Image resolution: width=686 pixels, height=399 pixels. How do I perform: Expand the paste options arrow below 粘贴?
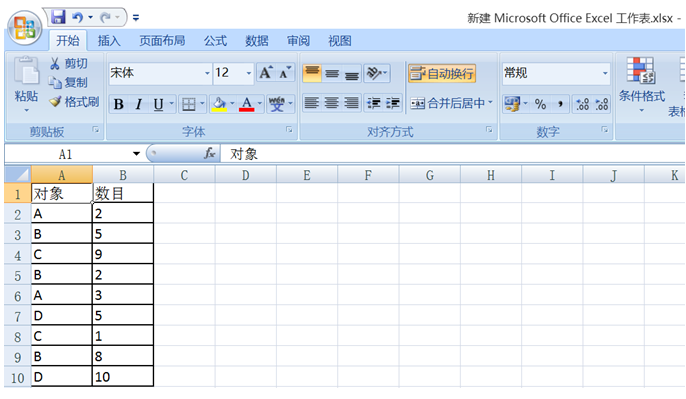click(27, 110)
